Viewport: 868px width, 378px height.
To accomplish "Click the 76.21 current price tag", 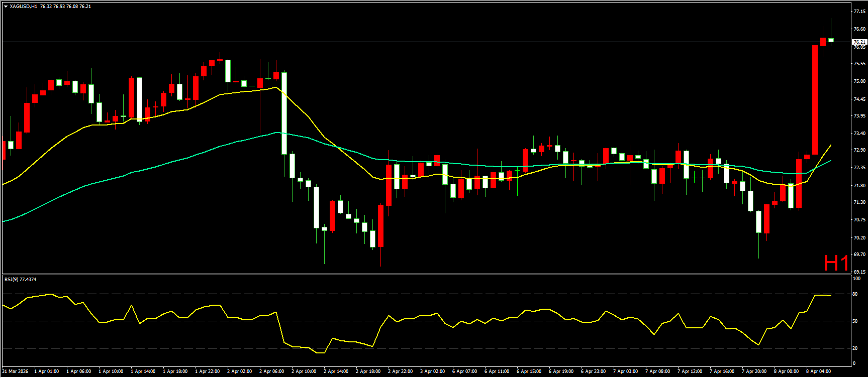I will (859, 42).
